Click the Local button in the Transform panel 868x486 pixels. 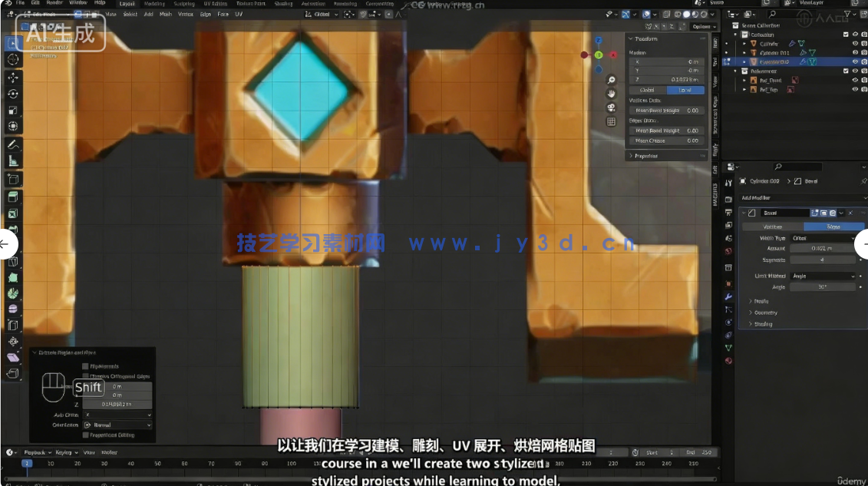pyautogui.click(x=685, y=90)
